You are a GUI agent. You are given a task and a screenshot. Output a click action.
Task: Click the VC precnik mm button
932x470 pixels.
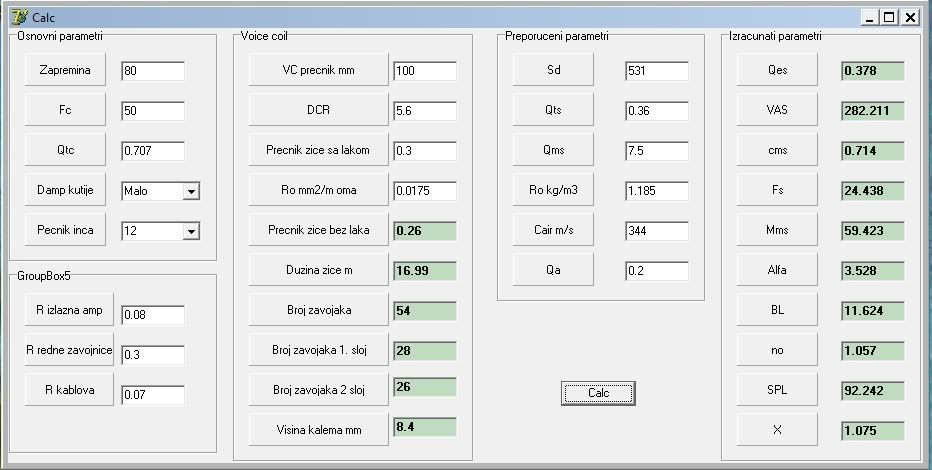click(318, 71)
